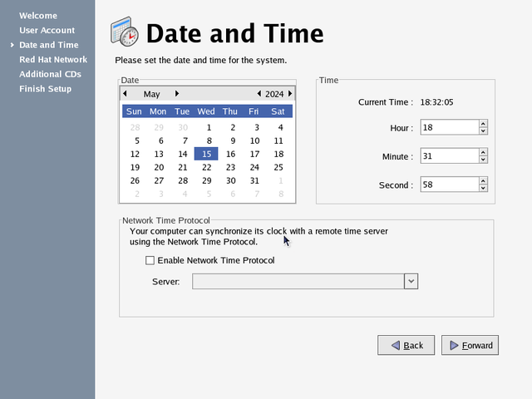This screenshot has width=532, height=399.
Task: Increase the Minute value
Action: point(484,152)
